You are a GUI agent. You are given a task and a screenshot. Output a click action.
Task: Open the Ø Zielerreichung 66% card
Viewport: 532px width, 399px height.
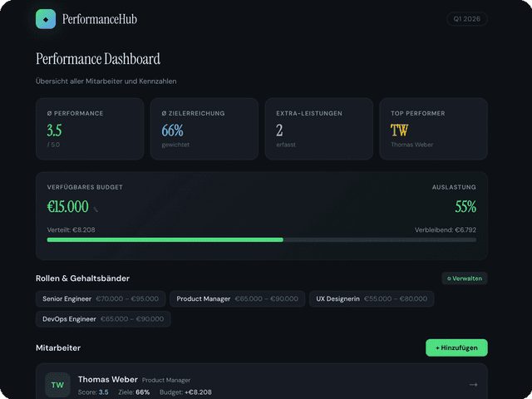[x=204, y=129]
